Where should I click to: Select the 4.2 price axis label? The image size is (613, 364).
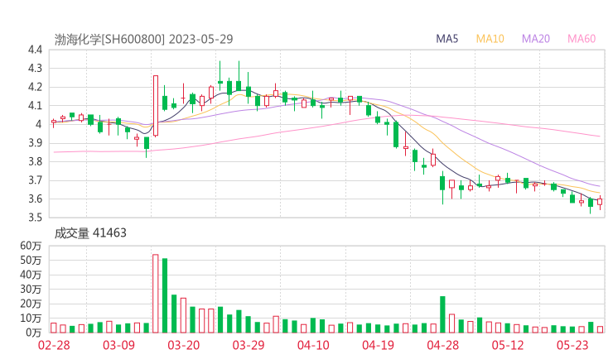[x=35, y=87]
